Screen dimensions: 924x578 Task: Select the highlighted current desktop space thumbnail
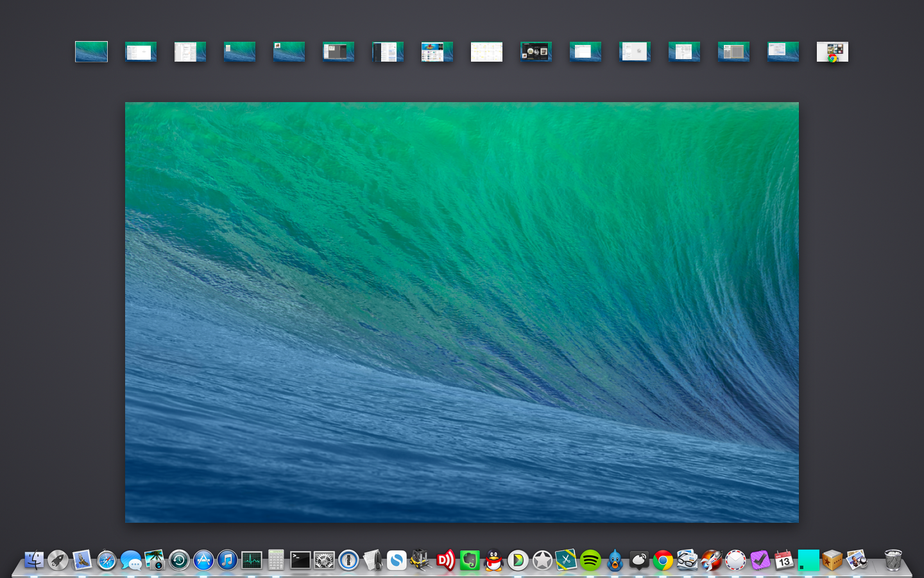[x=91, y=51]
